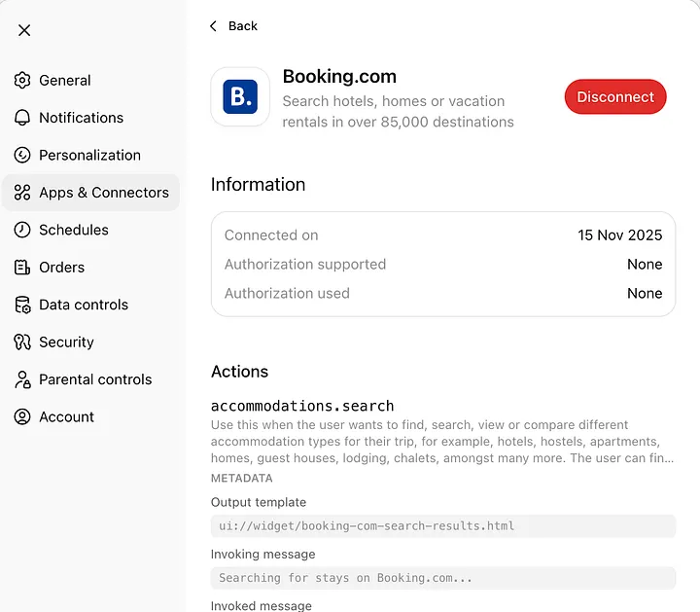Click the METADATA label
Screen dimensions: 700x612
(241, 479)
